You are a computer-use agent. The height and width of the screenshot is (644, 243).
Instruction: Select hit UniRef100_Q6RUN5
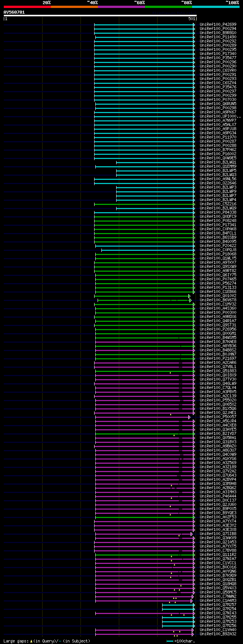click(218, 104)
